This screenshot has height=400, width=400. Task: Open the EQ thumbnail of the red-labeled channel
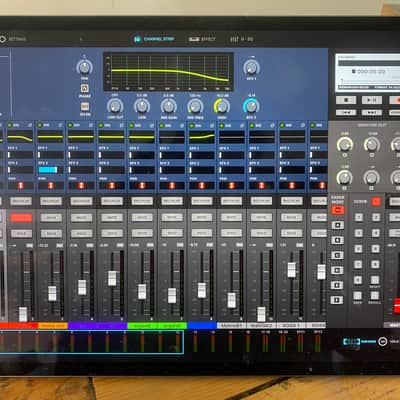[x=20, y=137]
